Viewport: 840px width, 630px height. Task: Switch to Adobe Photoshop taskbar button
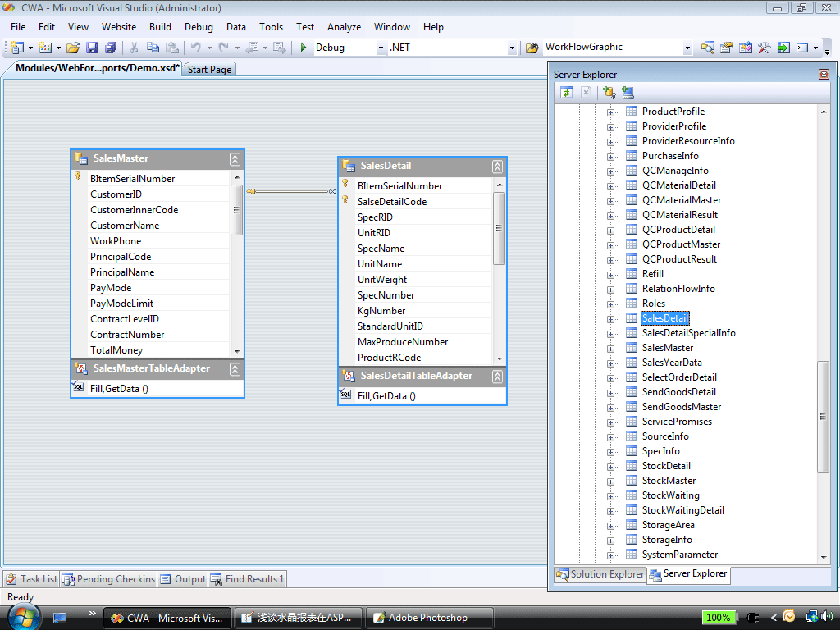pos(429,618)
